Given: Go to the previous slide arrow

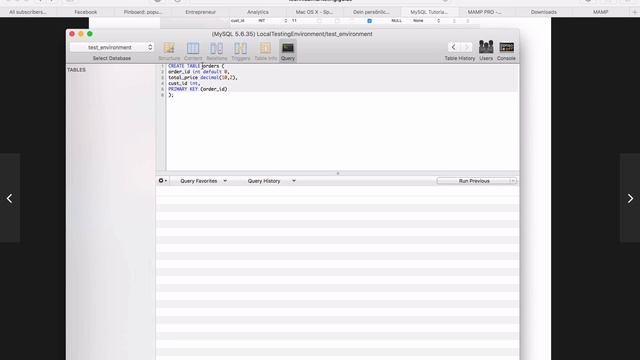Looking at the screenshot, I should 10,198.
